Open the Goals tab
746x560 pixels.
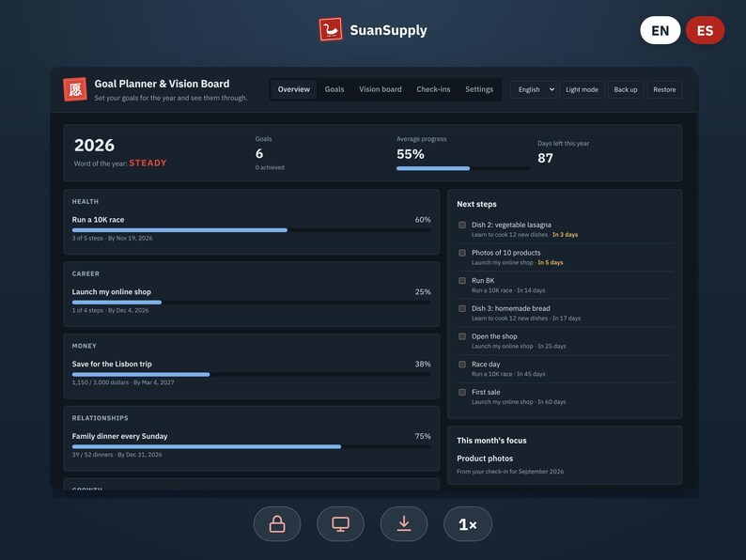point(334,89)
